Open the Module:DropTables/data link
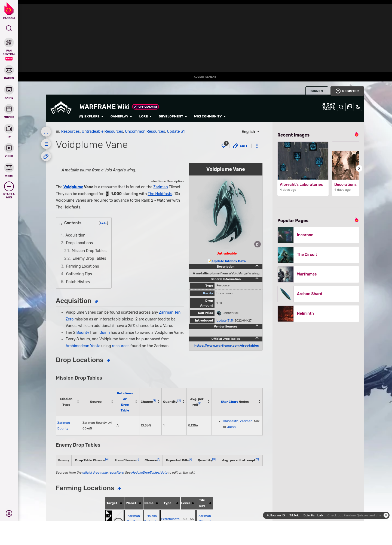This screenshot has width=392, height=545. tap(149, 473)
